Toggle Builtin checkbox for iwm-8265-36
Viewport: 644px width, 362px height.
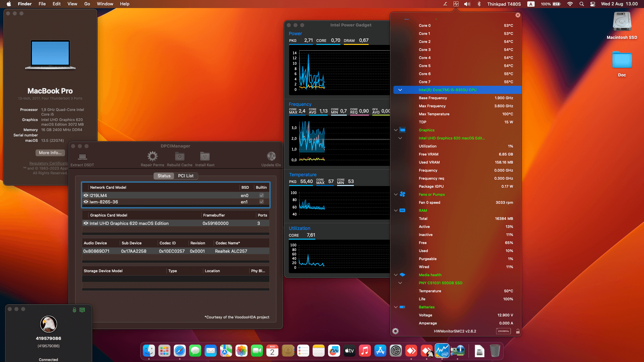pyautogui.click(x=262, y=202)
